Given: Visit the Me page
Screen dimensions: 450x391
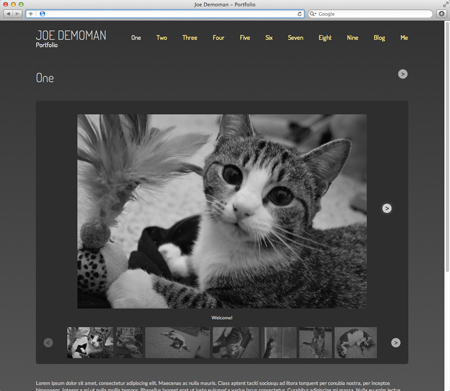Looking at the screenshot, I should click(x=404, y=38).
